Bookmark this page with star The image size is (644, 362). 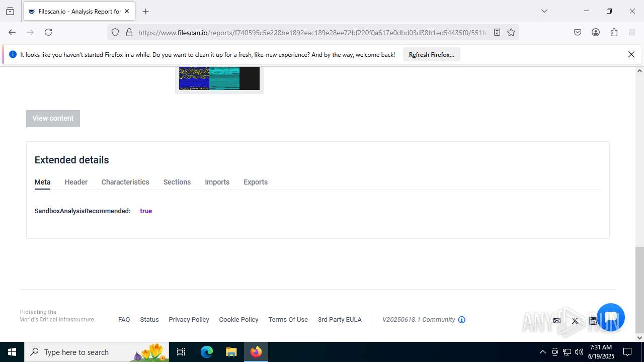click(x=511, y=32)
